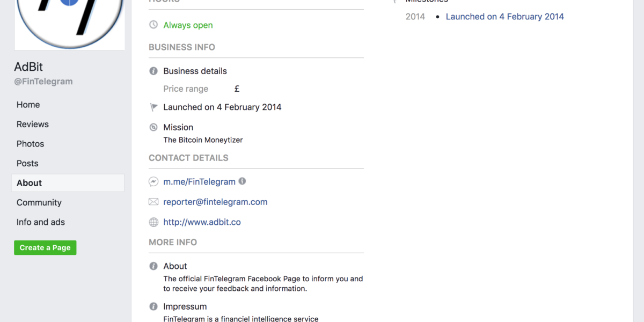The height and width of the screenshot is (322, 644).
Task: Go to the Reviews section
Action: pos(33,124)
